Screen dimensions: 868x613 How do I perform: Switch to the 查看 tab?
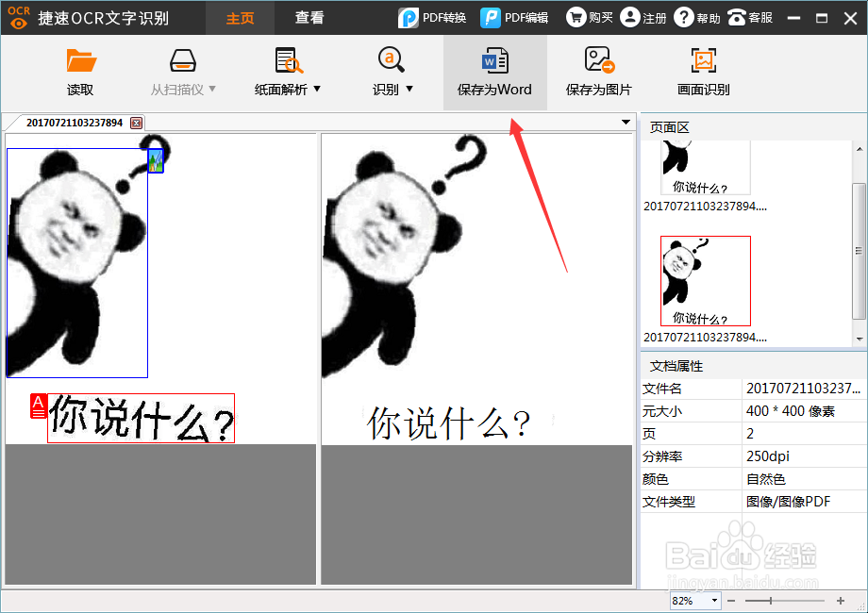309,18
